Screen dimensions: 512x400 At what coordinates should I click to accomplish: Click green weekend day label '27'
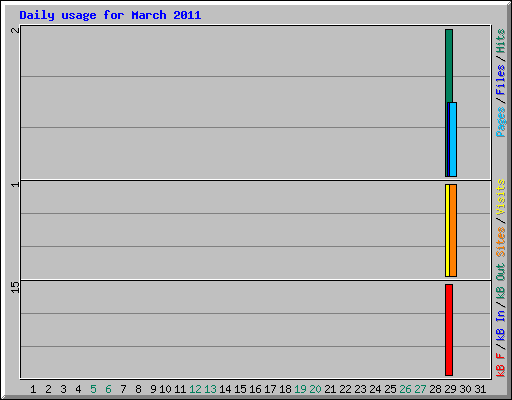pyautogui.click(x=420, y=389)
